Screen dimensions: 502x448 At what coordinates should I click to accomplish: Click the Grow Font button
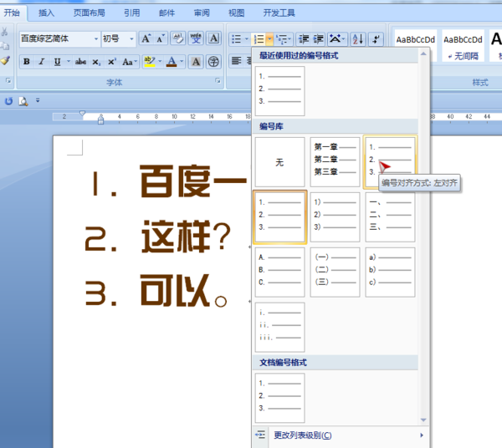tap(146, 38)
